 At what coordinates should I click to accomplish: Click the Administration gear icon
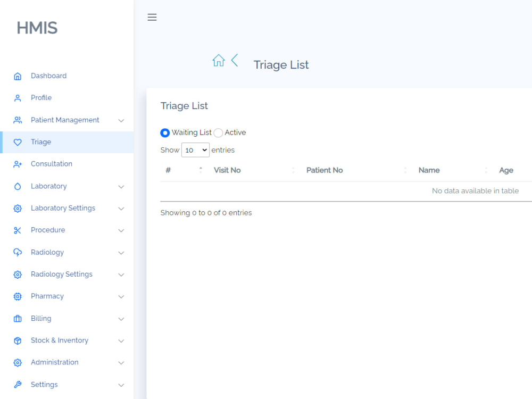(x=18, y=363)
